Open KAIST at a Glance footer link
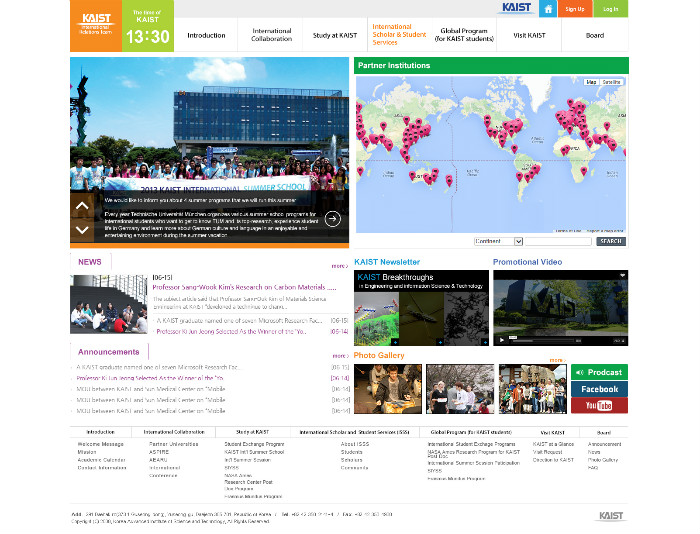Screen dimensions: 700x534 tap(553, 444)
